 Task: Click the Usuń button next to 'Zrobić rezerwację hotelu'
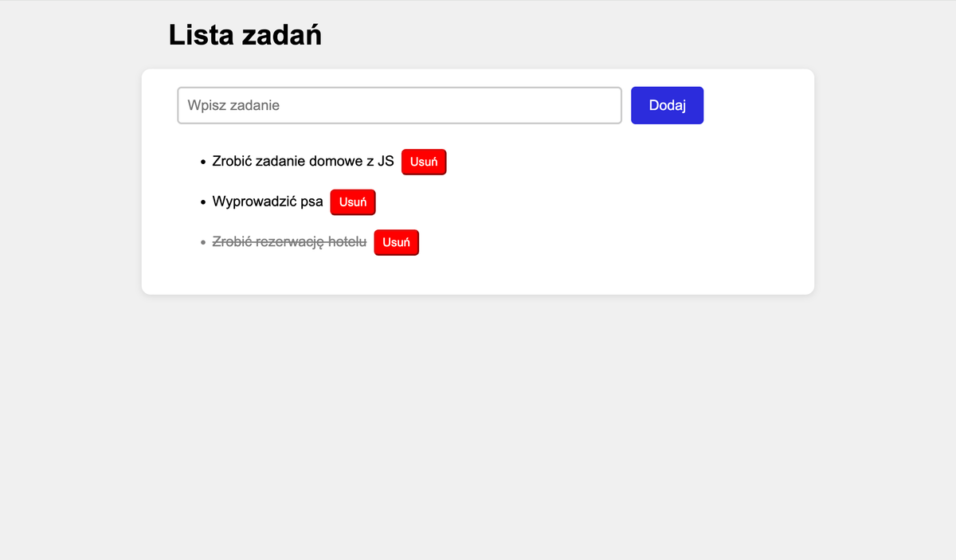396,242
